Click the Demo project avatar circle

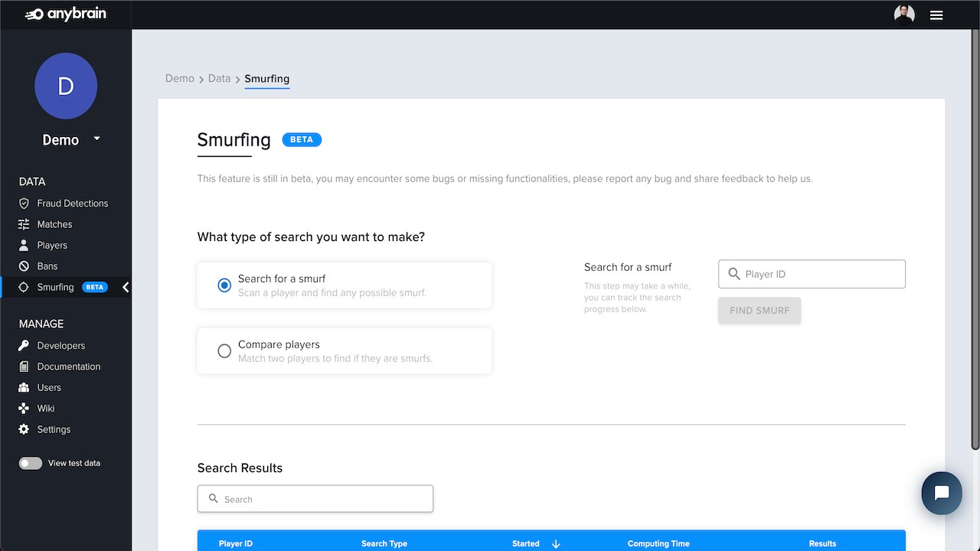tap(66, 86)
